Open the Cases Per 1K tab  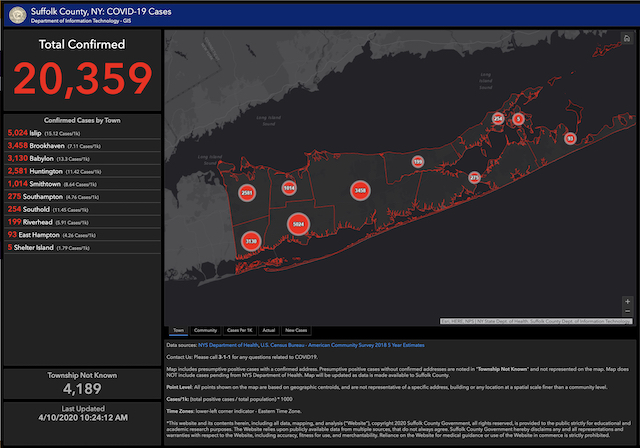click(239, 329)
